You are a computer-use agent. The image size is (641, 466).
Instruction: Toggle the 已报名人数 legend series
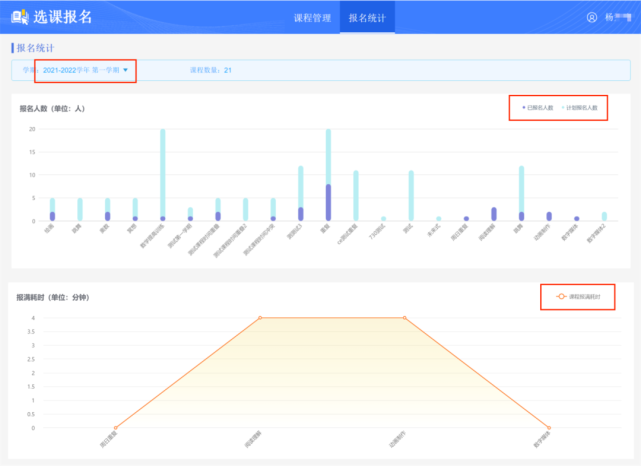[538, 108]
